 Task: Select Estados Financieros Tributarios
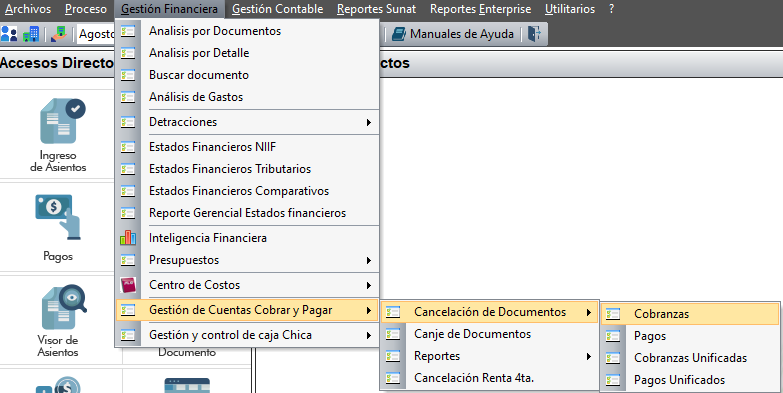click(x=247, y=169)
